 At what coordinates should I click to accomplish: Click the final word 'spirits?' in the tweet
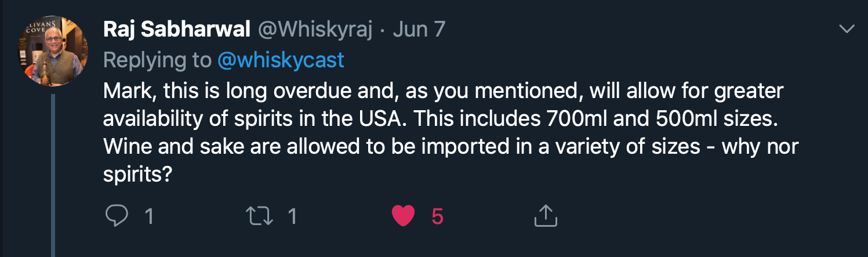[138, 175]
